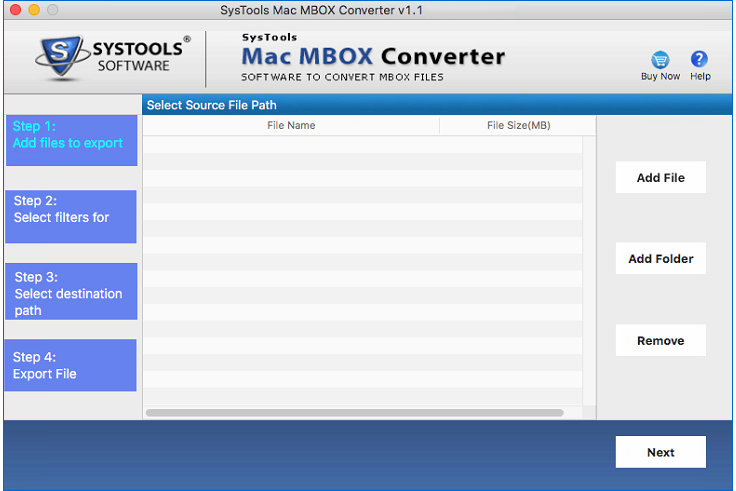Close the window with the red button
Screen dimensions: 736x491
tap(13, 10)
